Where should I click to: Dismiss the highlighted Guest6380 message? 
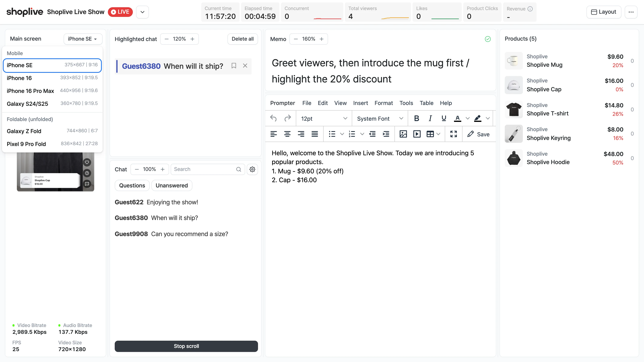(x=245, y=66)
